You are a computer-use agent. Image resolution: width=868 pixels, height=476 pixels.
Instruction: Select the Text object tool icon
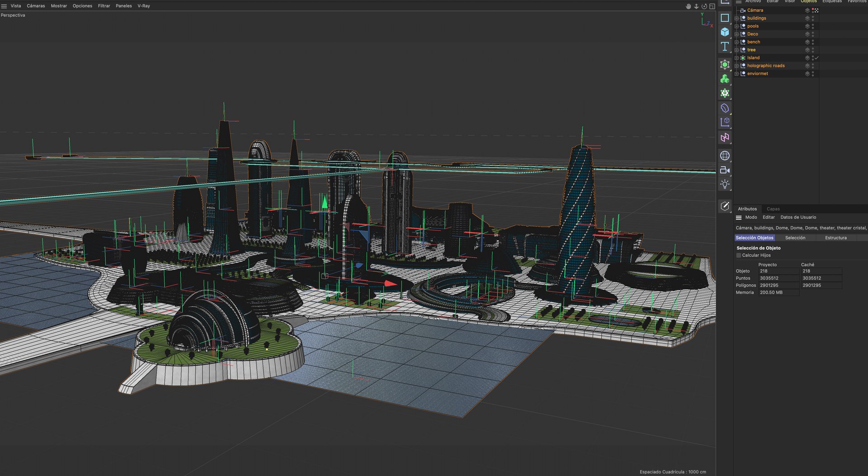coord(725,47)
